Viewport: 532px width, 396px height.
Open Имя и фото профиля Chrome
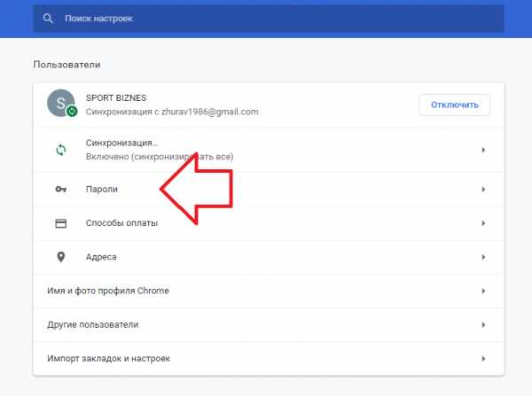tap(269, 291)
